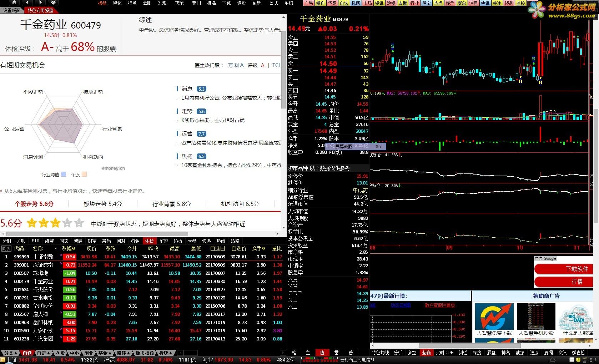Open the 决策 menu
599x364 pixels.
click(179, 3)
